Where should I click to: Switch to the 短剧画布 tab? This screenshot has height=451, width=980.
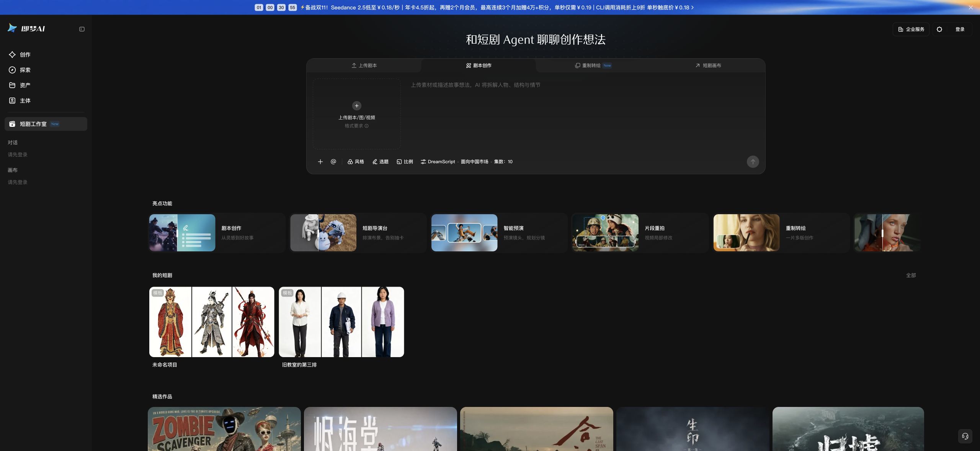coord(708,66)
